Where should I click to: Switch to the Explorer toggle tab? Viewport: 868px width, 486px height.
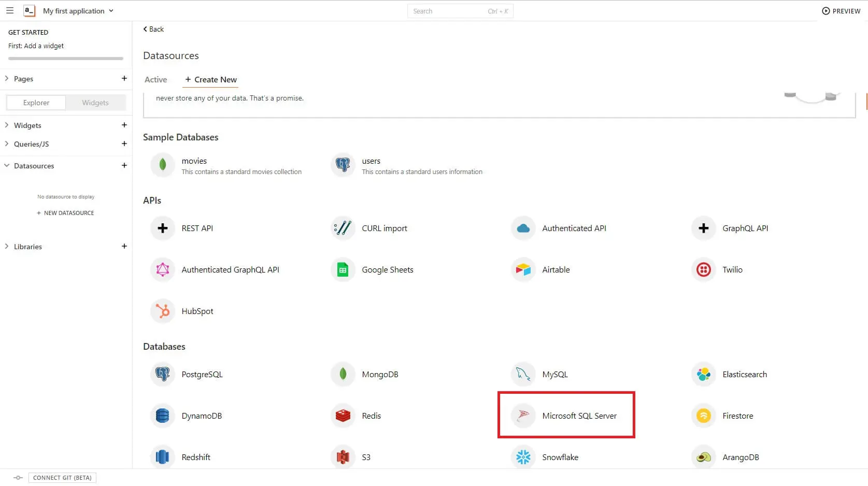36,103
